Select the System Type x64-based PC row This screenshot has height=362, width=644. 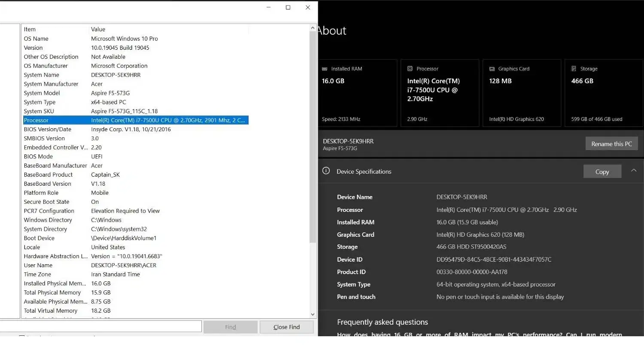[136, 102]
